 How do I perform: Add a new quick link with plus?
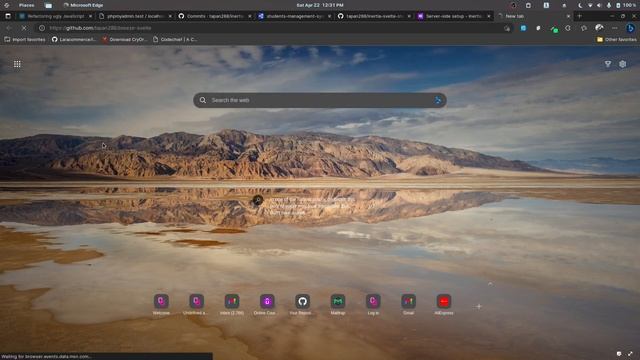tap(479, 306)
